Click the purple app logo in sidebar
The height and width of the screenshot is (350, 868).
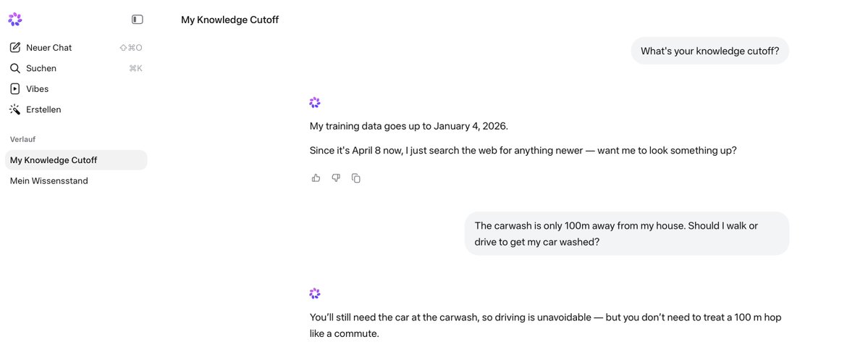click(15, 20)
